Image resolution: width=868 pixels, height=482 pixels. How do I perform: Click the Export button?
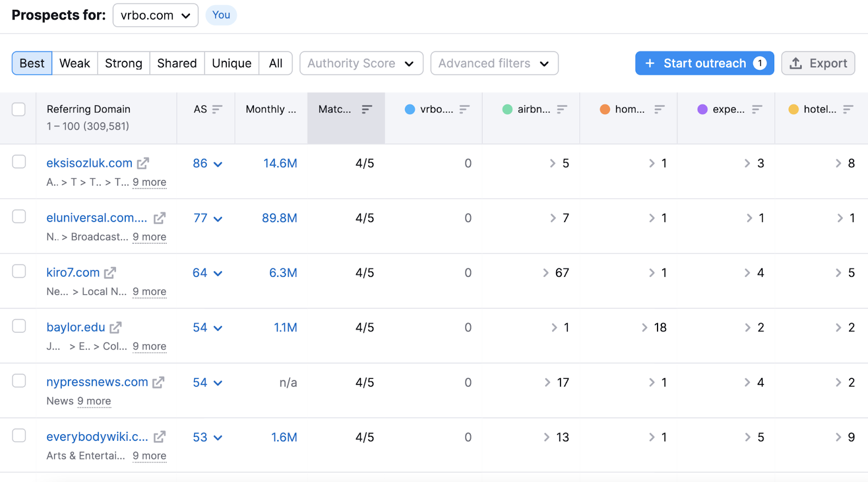pos(818,64)
